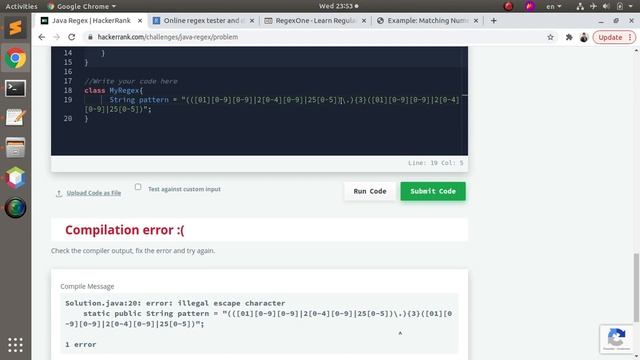
Task: Close the Example: Matching Numbers tab
Action: [476, 20]
